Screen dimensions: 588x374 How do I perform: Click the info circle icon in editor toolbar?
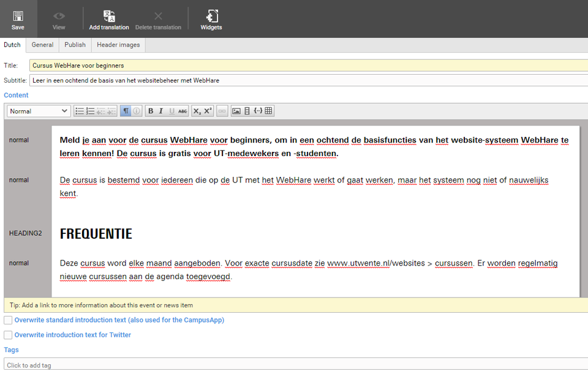tap(137, 111)
